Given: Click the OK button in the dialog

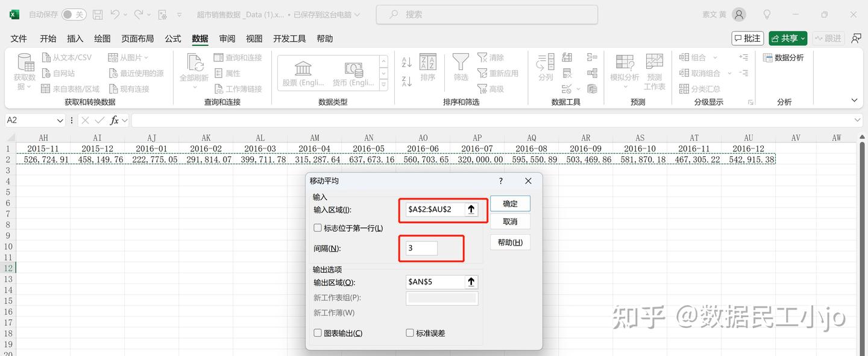Looking at the screenshot, I should 509,203.
